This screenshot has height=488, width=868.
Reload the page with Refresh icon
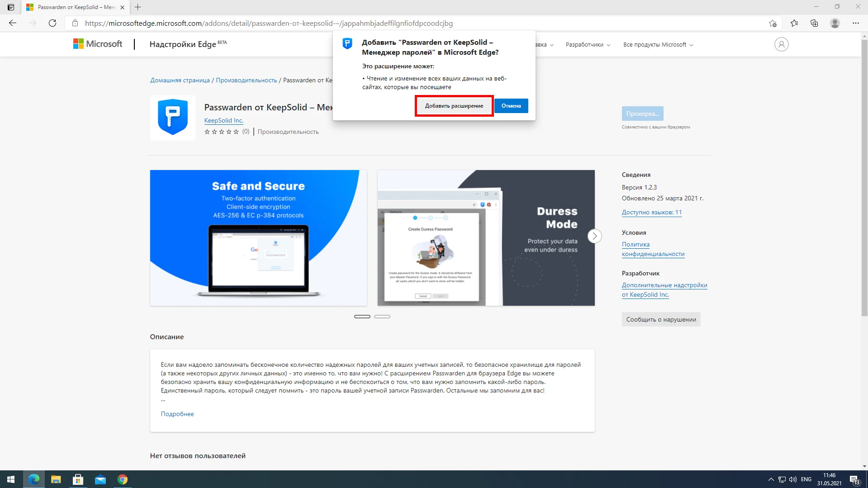click(52, 23)
